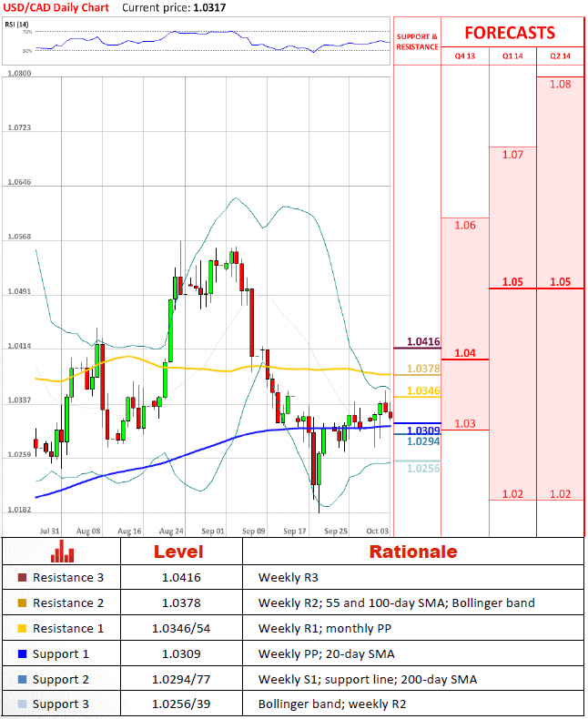This screenshot has height=719, width=588.
Task: Click the 1.0309 support level marker beside chart
Action: pyautogui.click(x=423, y=430)
